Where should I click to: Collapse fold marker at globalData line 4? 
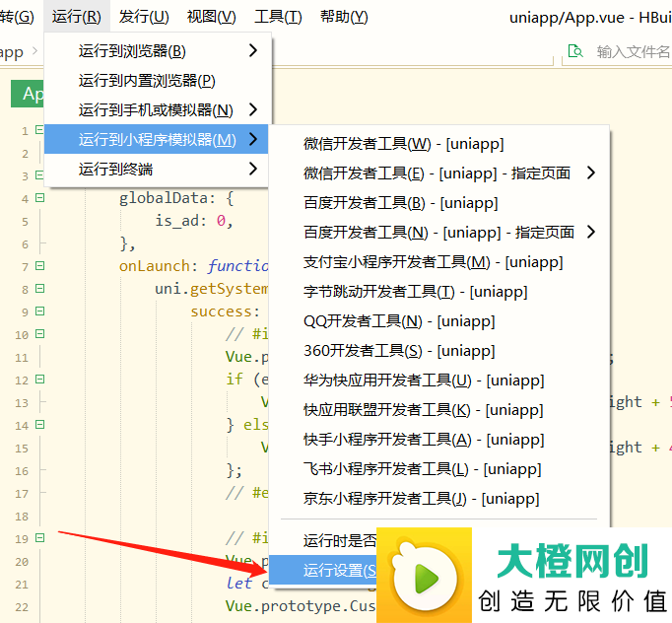pos(39,198)
